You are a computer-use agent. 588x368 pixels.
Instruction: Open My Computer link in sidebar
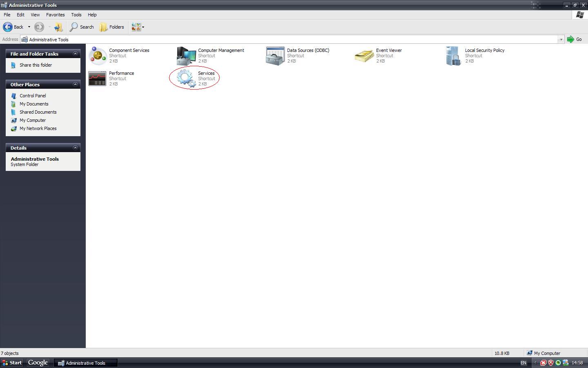pos(33,120)
